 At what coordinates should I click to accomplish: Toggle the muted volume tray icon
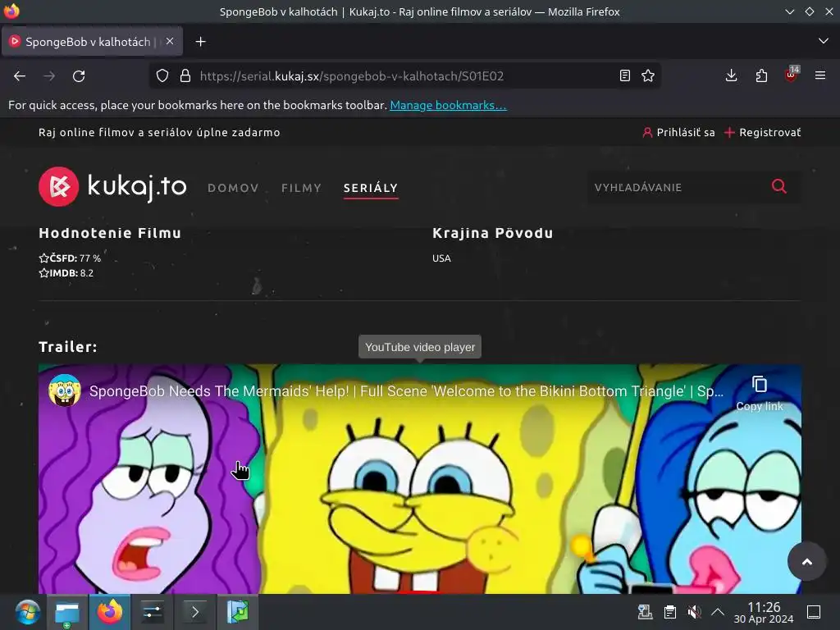(x=694, y=612)
